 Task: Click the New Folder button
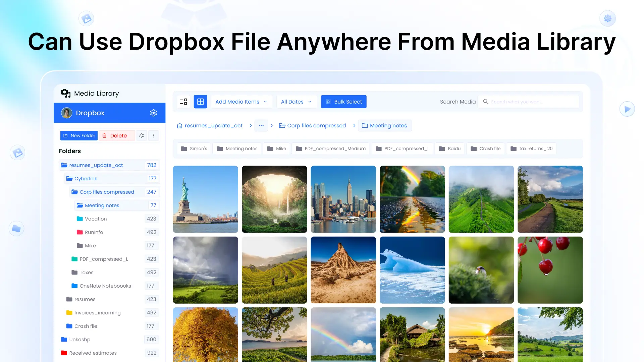[x=79, y=135]
